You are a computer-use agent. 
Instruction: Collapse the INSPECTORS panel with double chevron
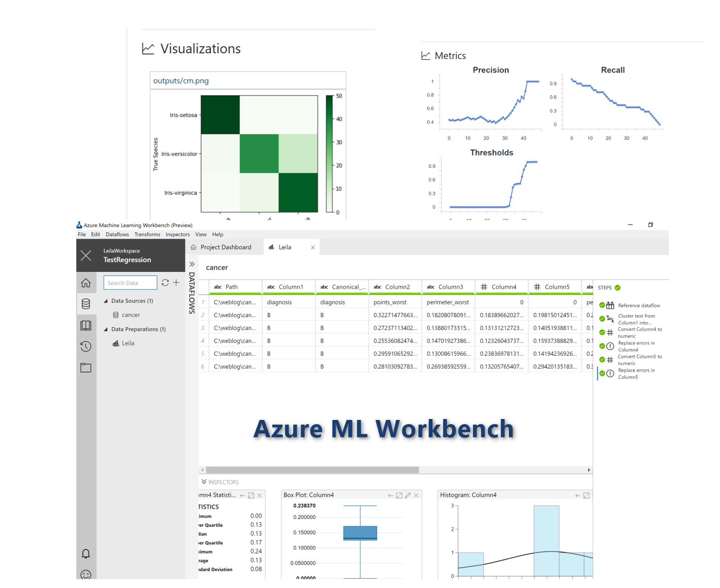click(x=204, y=482)
